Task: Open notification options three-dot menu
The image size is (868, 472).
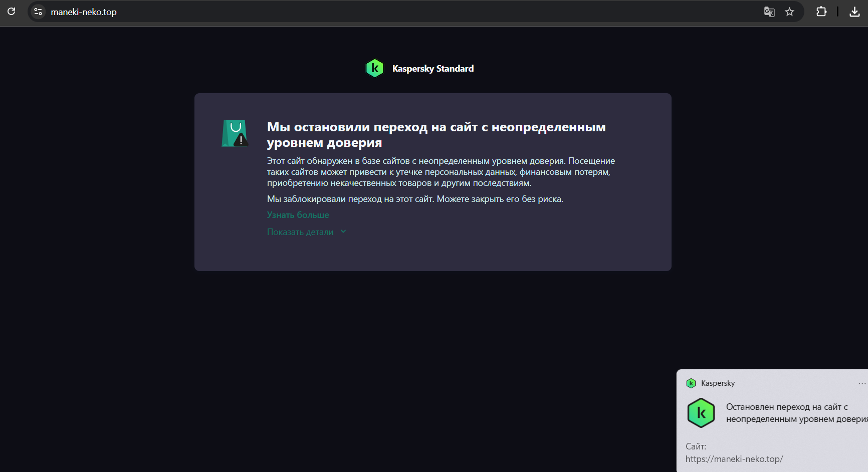Action: 862,383
